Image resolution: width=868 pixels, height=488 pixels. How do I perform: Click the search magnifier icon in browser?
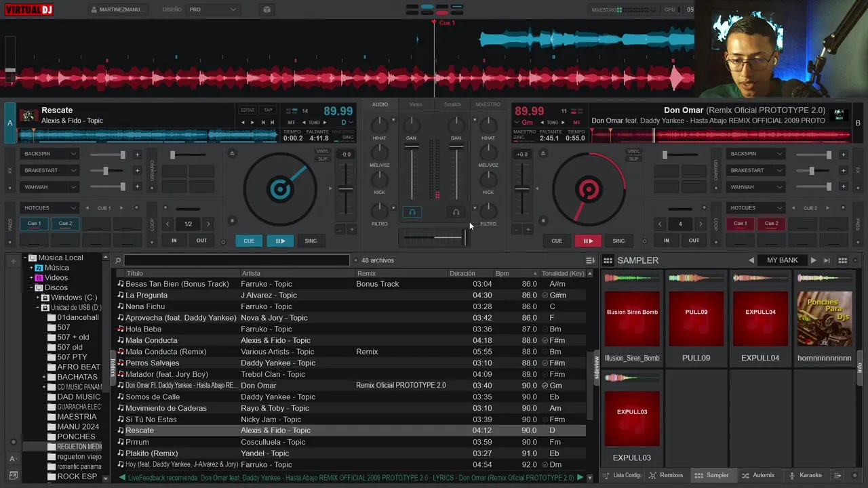(x=118, y=260)
